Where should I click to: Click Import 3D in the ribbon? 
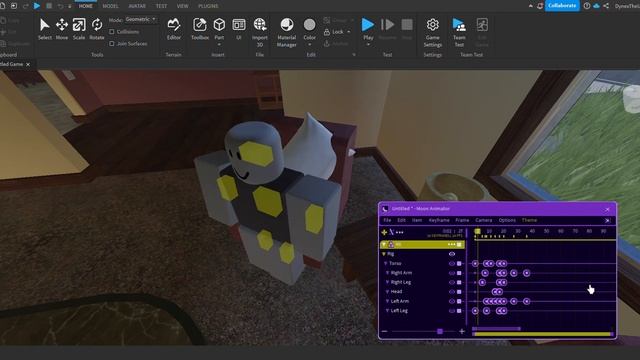coord(260,32)
